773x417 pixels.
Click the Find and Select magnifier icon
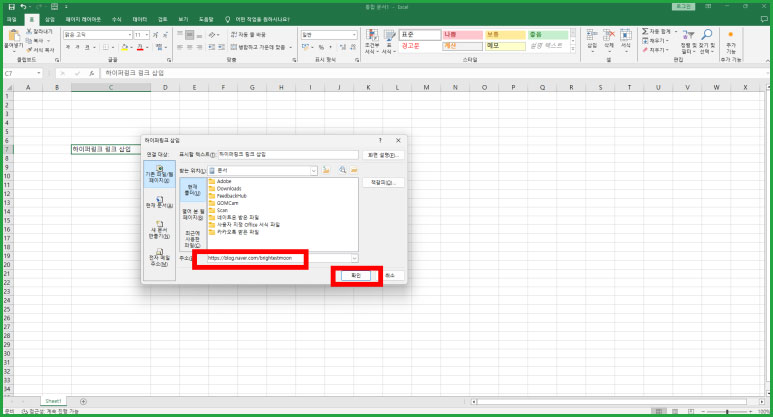click(706, 35)
